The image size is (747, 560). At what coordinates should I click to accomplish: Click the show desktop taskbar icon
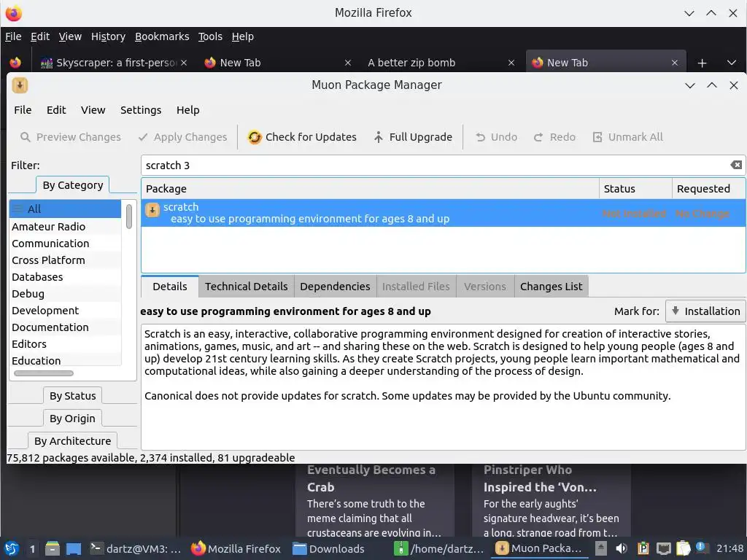(x=74, y=548)
